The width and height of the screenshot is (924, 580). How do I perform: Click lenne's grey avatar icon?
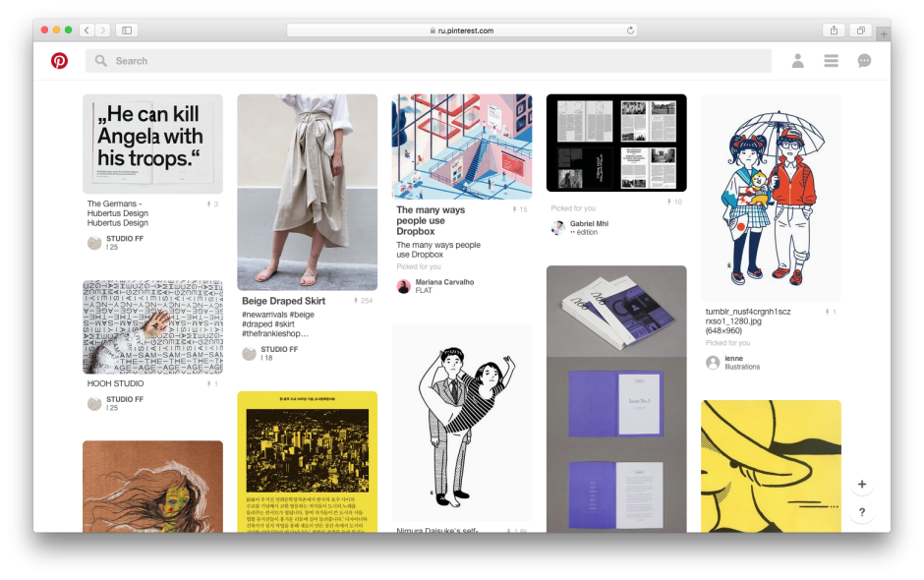click(x=713, y=363)
